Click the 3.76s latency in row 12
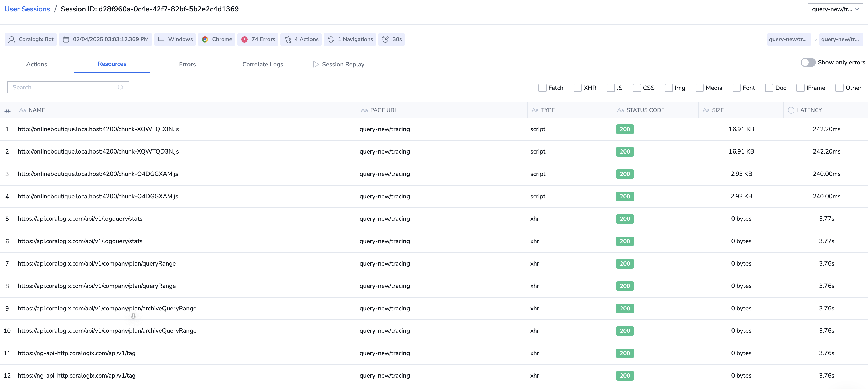This screenshot has height=389, width=868. pos(826,376)
